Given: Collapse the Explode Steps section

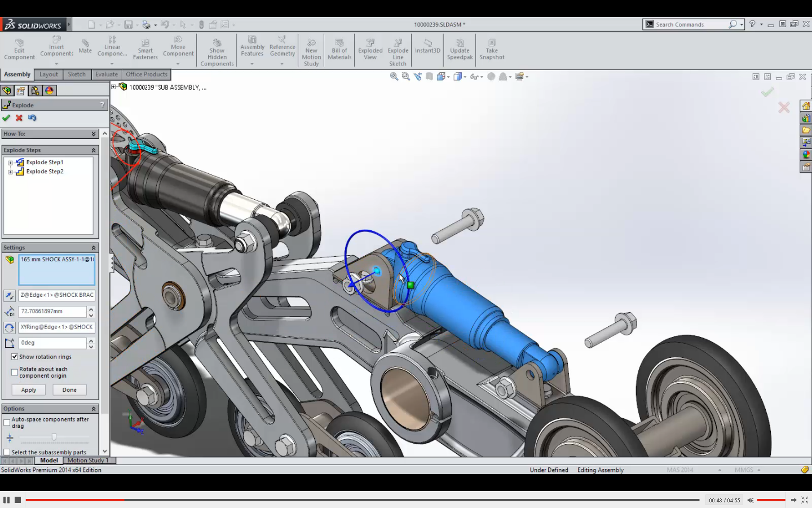Looking at the screenshot, I should pos(95,150).
